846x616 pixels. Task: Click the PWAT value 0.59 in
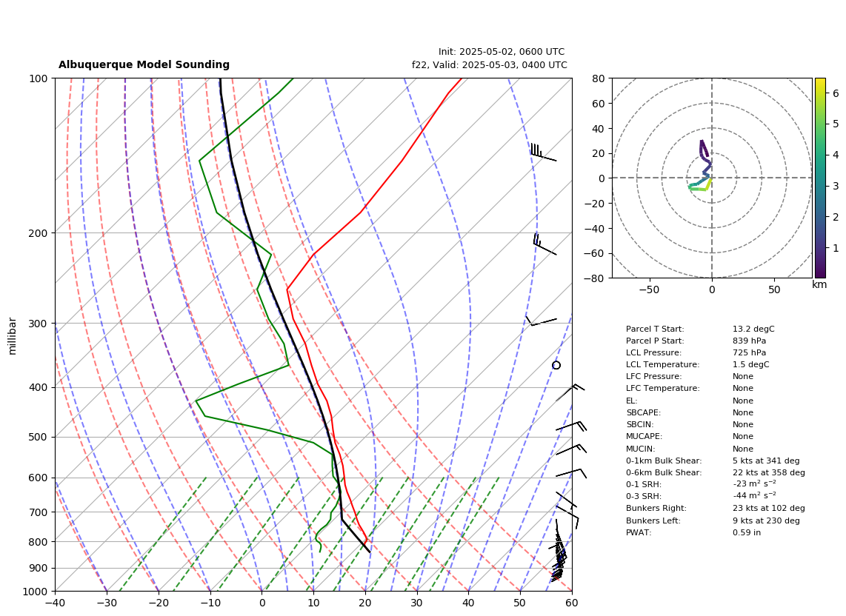pos(746,532)
